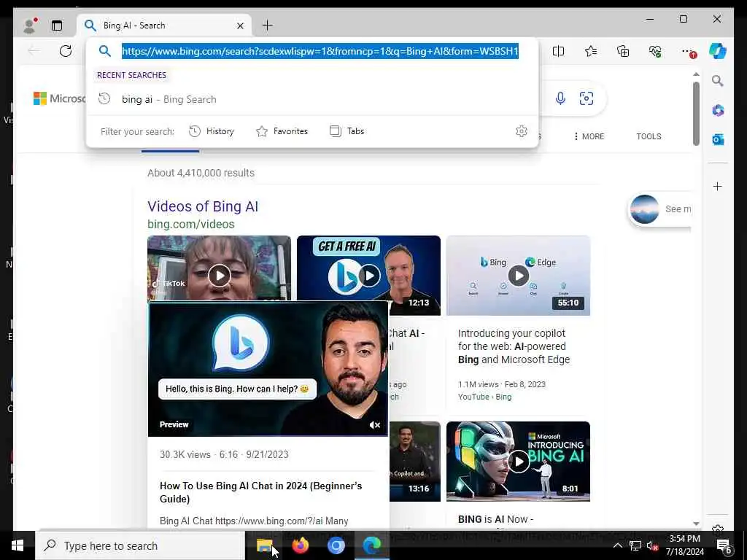Viewport: 747px width, 560px height.
Task: Switch to Edge taskbar icon
Action: point(371,545)
